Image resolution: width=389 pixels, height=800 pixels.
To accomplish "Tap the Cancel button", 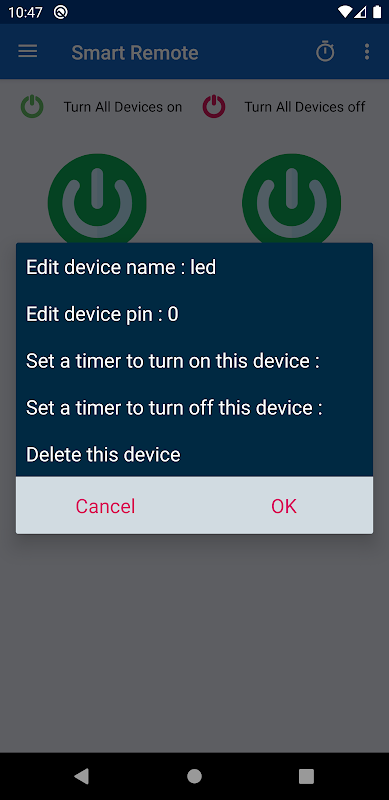I will point(105,506).
